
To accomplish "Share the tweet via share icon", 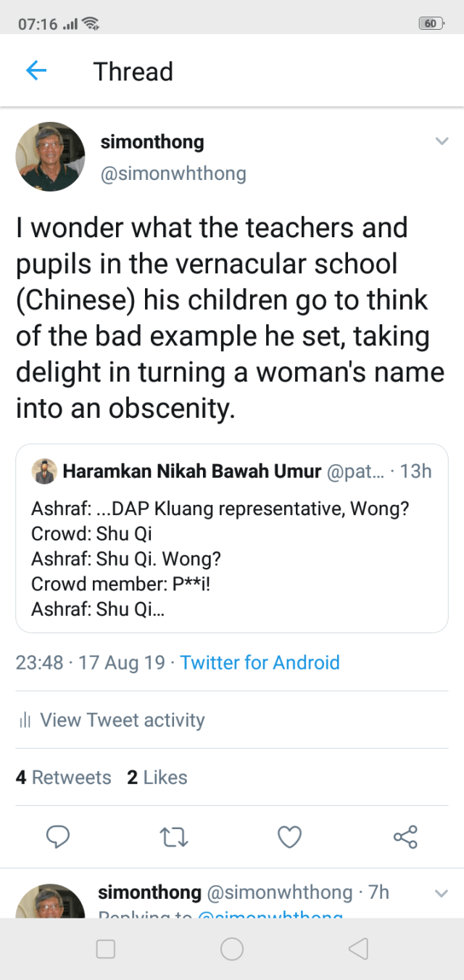I will (405, 837).
